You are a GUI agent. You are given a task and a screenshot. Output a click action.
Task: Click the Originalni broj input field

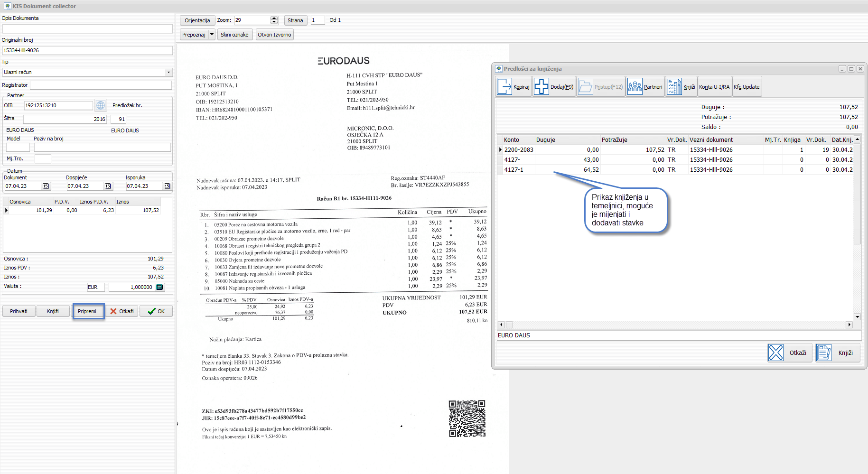coord(87,50)
